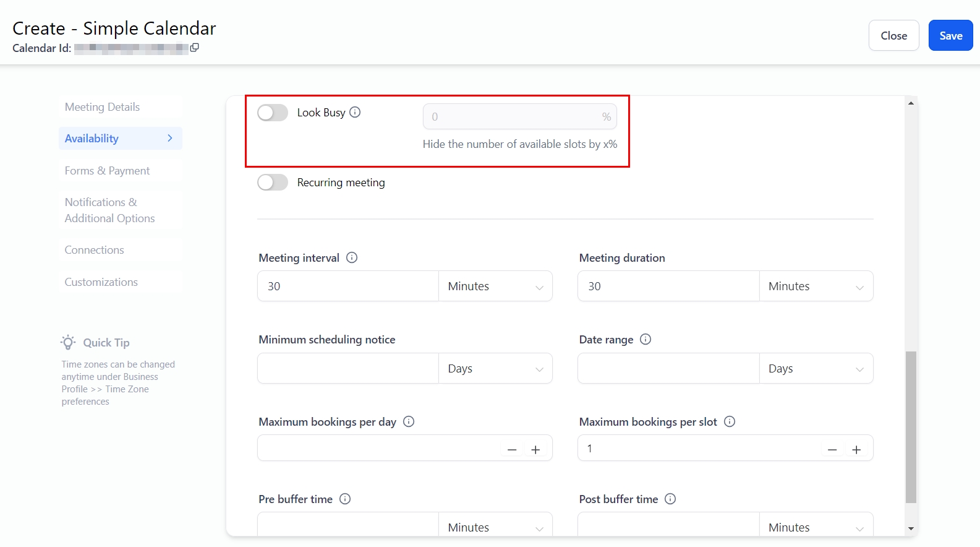Copy the Calendar Id with the copy icon

point(194,48)
